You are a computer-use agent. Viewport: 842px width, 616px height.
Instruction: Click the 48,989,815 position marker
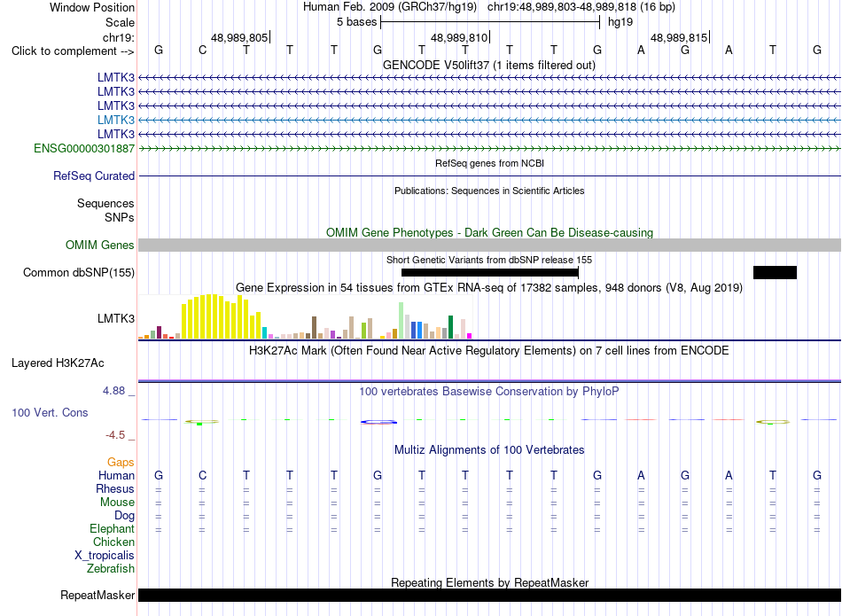click(679, 37)
